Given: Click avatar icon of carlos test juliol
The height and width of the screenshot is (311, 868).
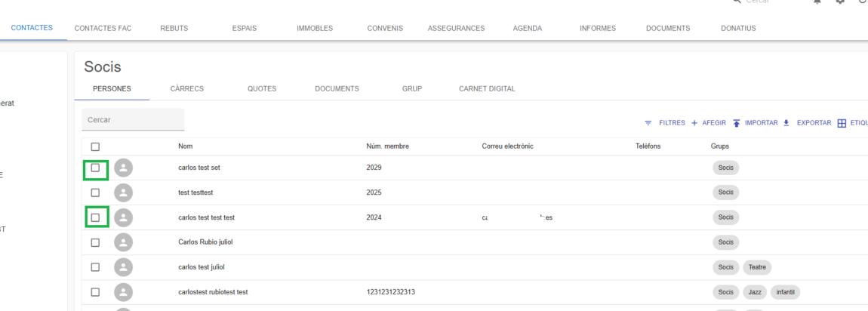Looking at the screenshot, I should [x=124, y=267].
